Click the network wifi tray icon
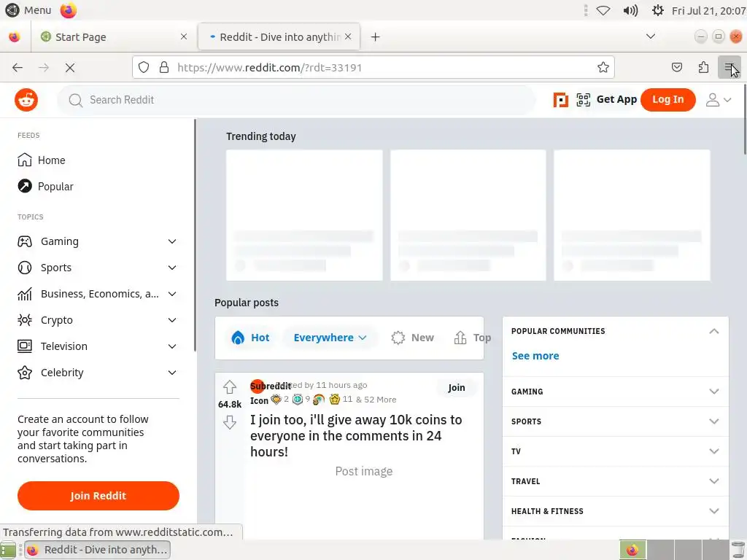The width and height of the screenshot is (747, 560). [x=603, y=10]
